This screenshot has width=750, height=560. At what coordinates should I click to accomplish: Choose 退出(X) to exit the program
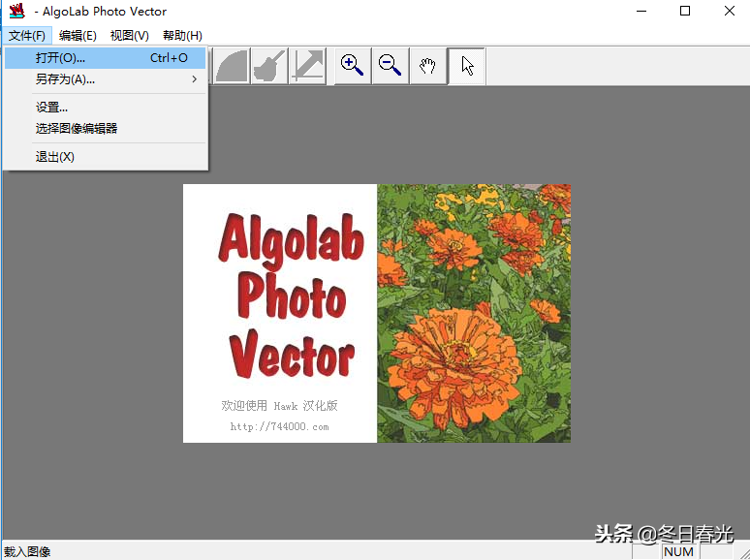pyautogui.click(x=106, y=157)
